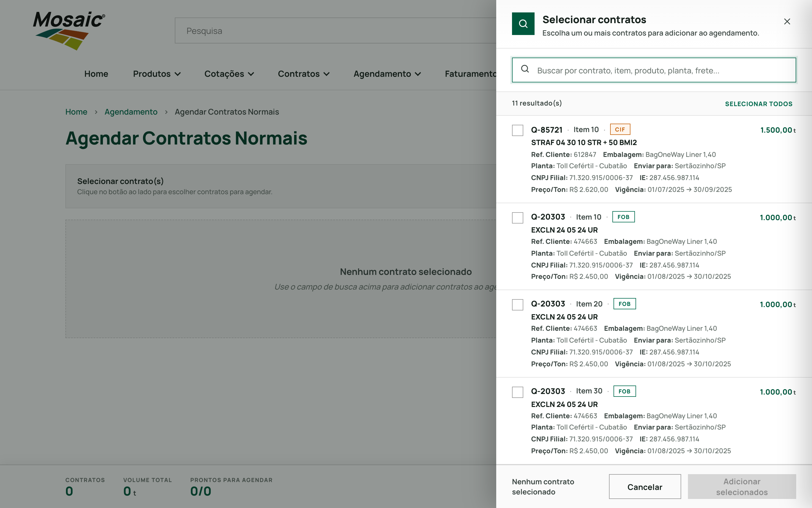
Task: Expand the Cotações dropdown menu
Action: pyautogui.click(x=229, y=74)
